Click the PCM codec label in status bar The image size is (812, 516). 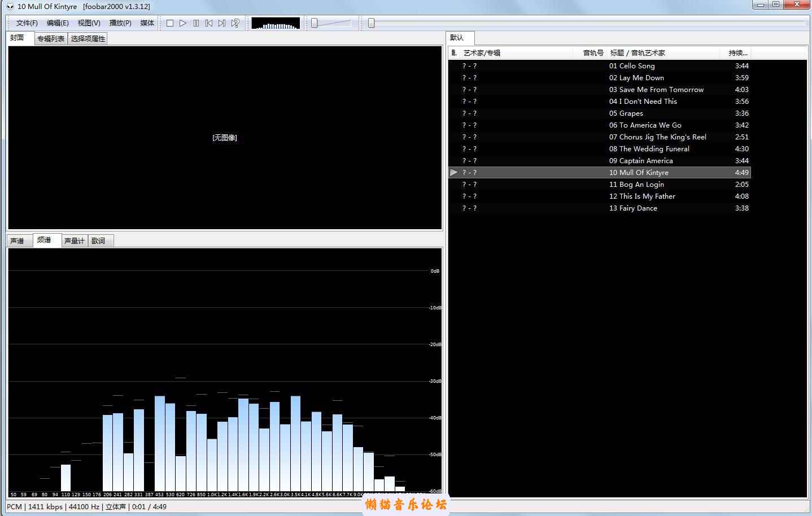pos(15,507)
